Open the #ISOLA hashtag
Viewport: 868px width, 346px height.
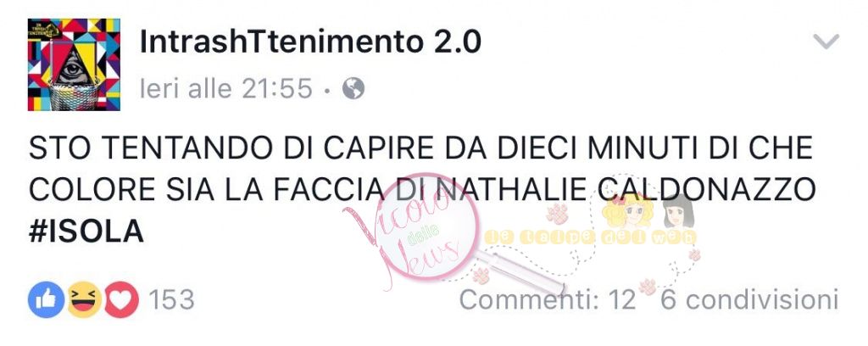(x=86, y=232)
